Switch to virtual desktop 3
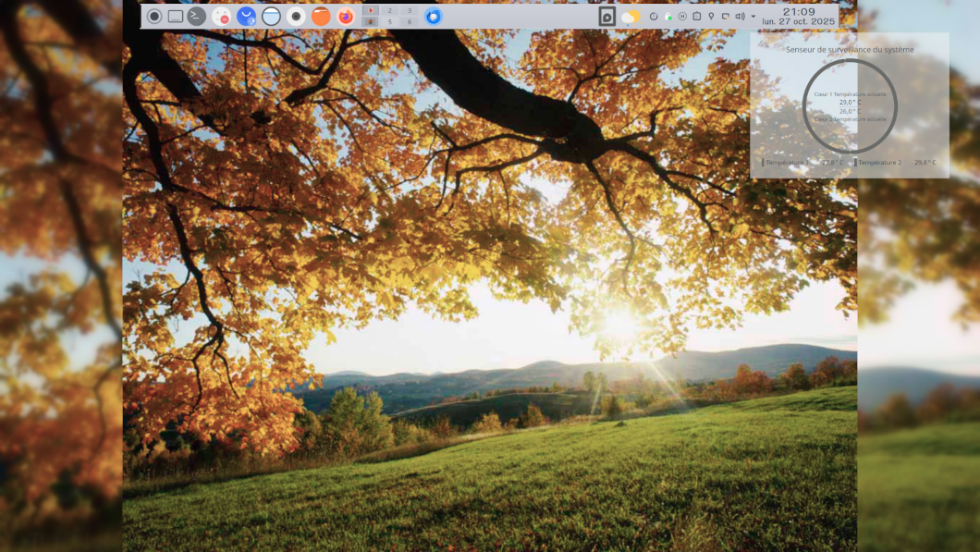Viewport: 980px width, 552px height. pos(410,11)
